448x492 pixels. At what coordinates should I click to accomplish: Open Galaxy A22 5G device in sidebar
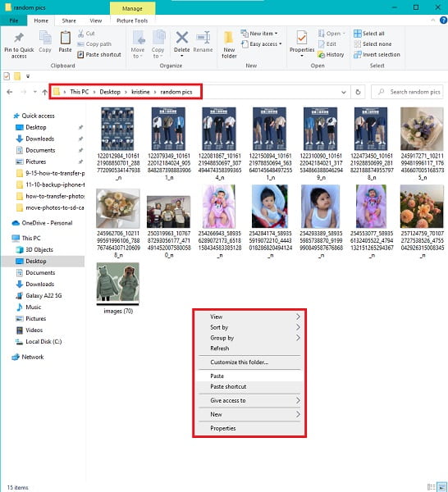click(39, 295)
